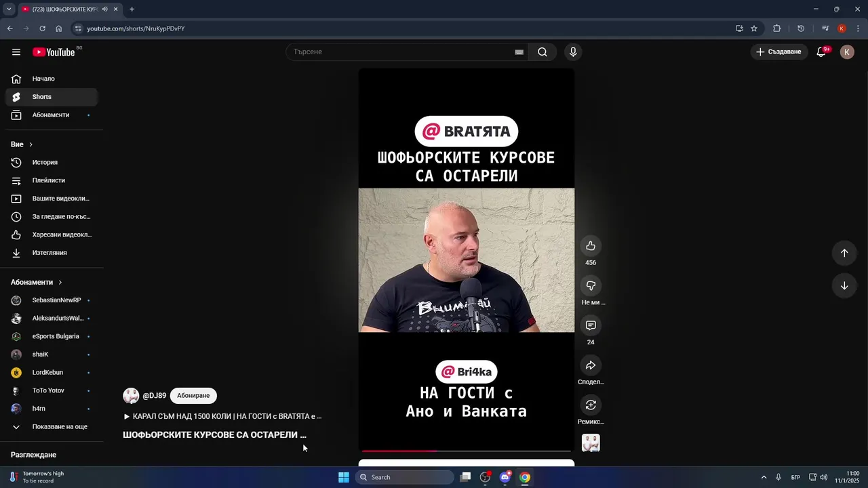Open the YouTube hamburger guide menu
Image resolution: width=868 pixels, height=488 pixels.
(16, 52)
